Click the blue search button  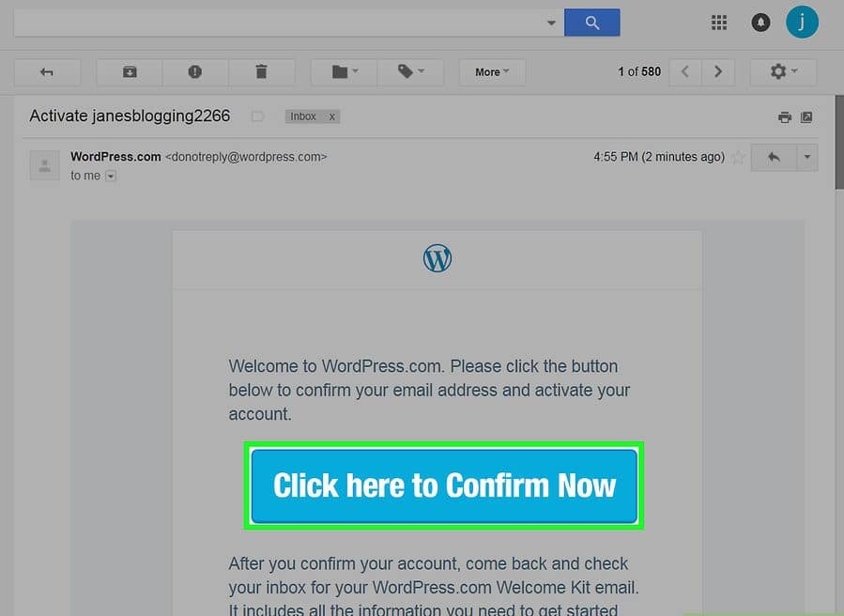591,23
